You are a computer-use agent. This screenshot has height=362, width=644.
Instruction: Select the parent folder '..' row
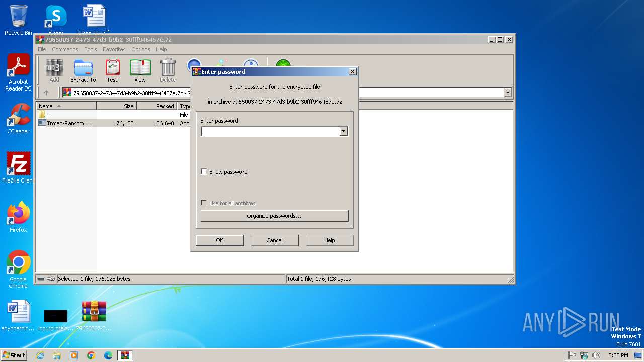(x=113, y=115)
